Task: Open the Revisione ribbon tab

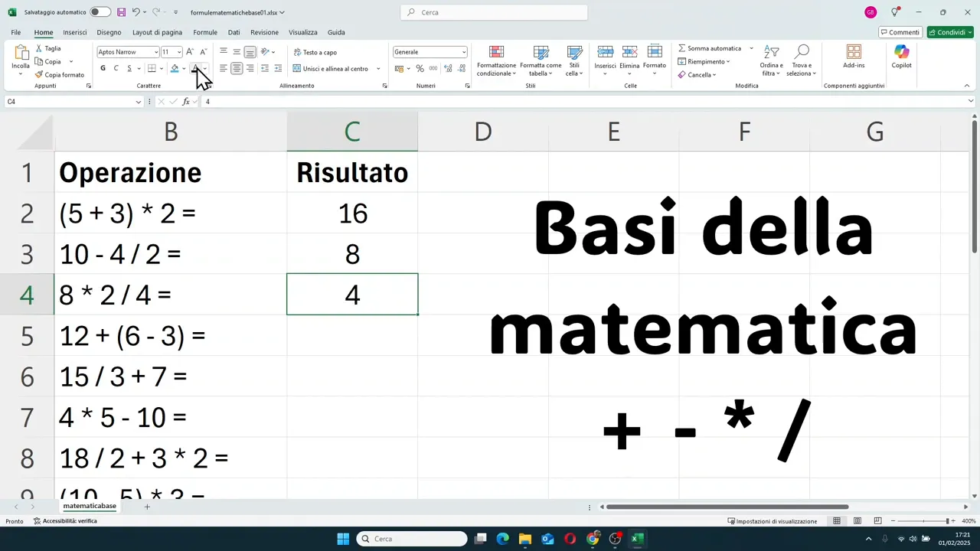Action: (264, 32)
